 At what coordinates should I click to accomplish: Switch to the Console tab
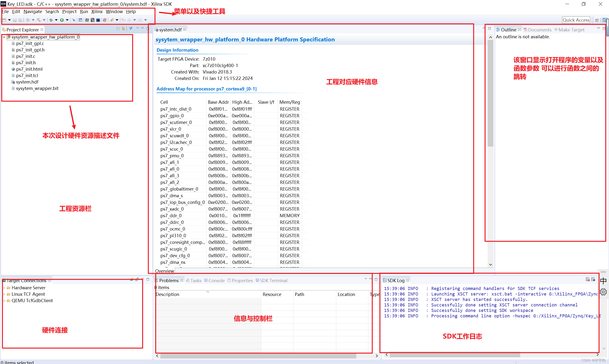tap(216, 280)
